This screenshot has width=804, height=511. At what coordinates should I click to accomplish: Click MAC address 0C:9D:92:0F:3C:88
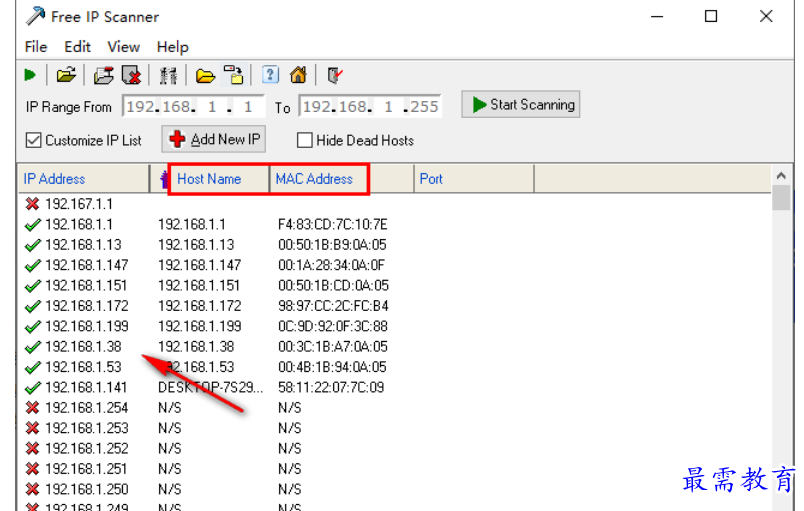pyautogui.click(x=332, y=326)
